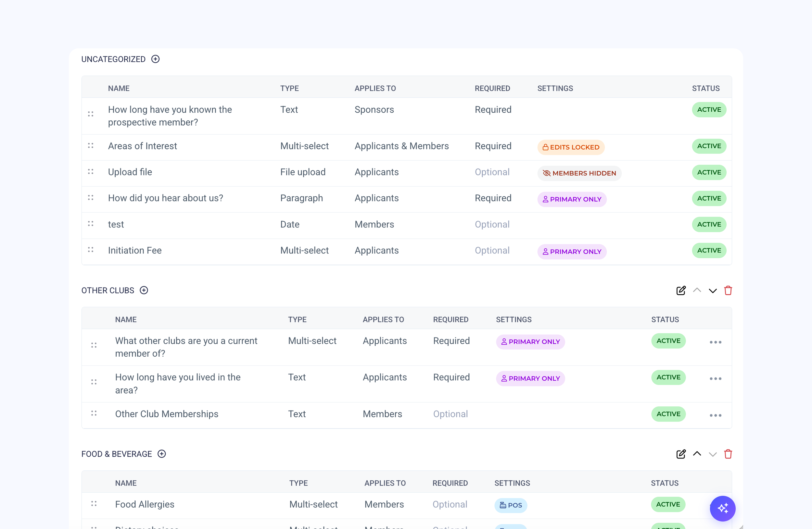This screenshot has height=529, width=812.
Task: Click the MEMBERS HIDDEN badge
Action: 579,173
